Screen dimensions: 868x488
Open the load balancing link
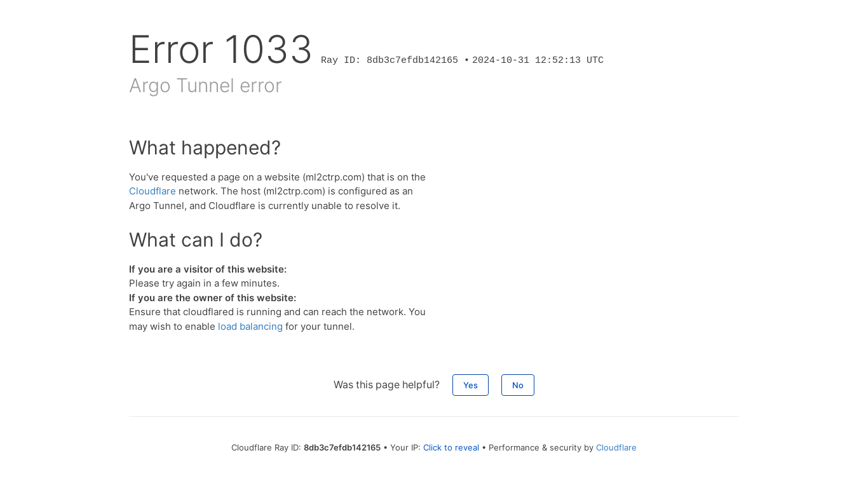pyautogui.click(x=250, y=327)
